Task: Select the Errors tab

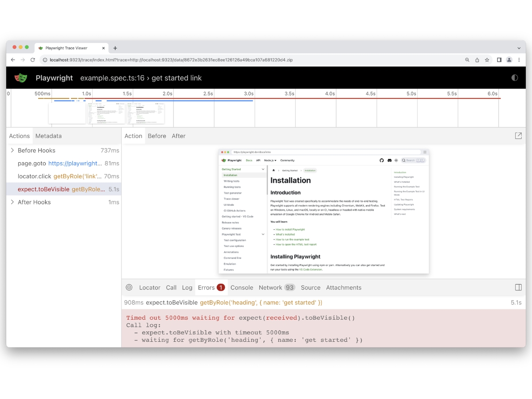Action: coord(211,287)
